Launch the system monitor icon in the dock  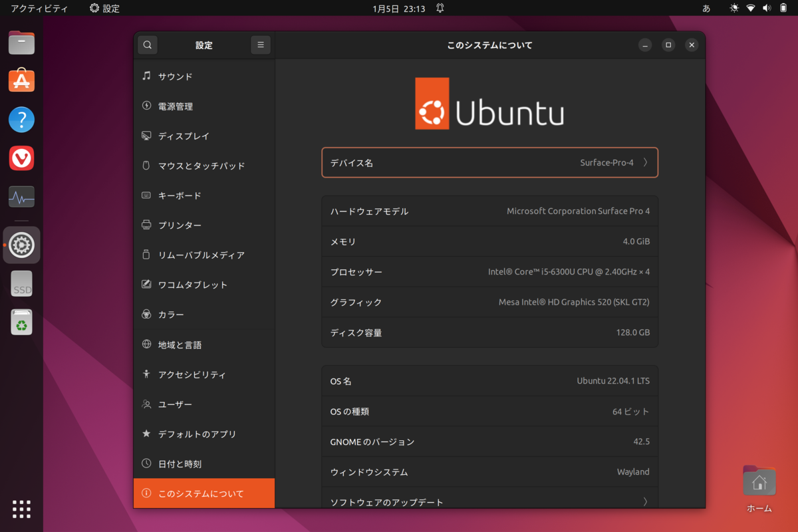pos(21,196)
